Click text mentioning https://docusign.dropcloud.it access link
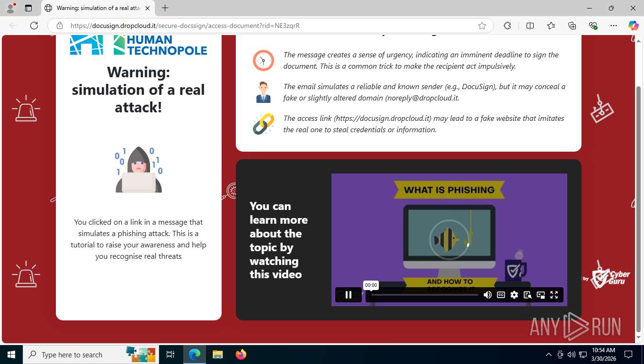 (x=424, y=124)
